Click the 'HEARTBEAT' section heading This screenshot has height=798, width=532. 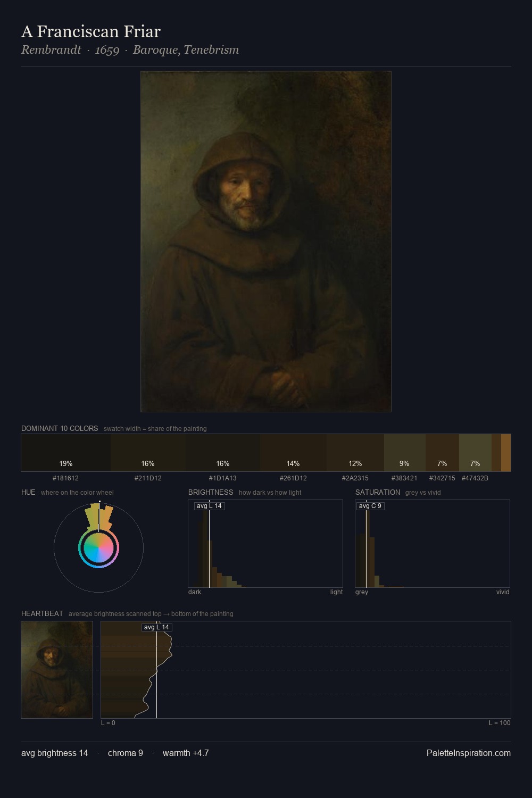pos(42,613)
